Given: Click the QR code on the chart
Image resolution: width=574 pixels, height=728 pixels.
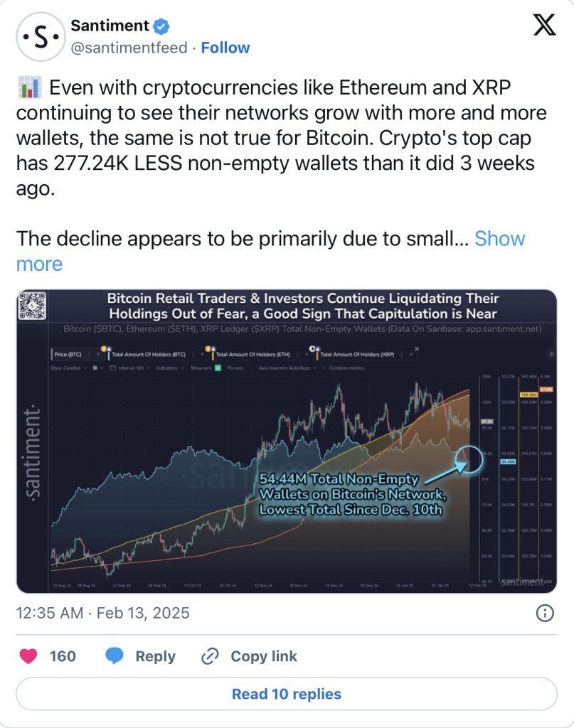Looking at the screenshot, I should [x=32, y=306].
